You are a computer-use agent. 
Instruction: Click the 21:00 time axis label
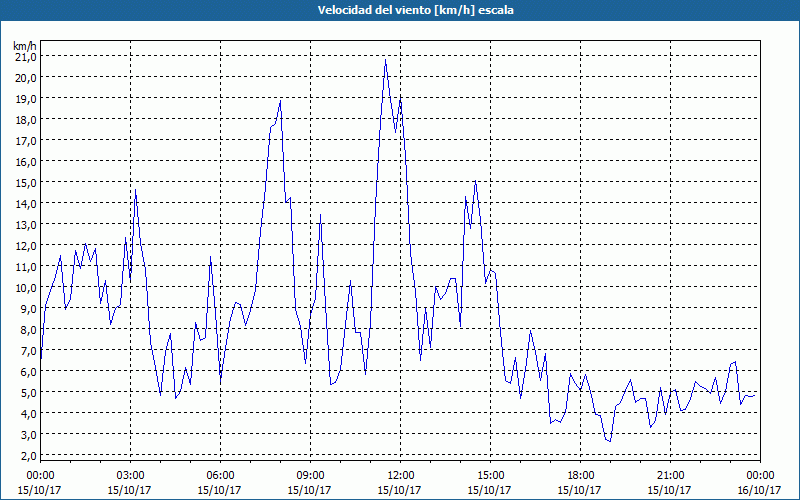point(670,476)
